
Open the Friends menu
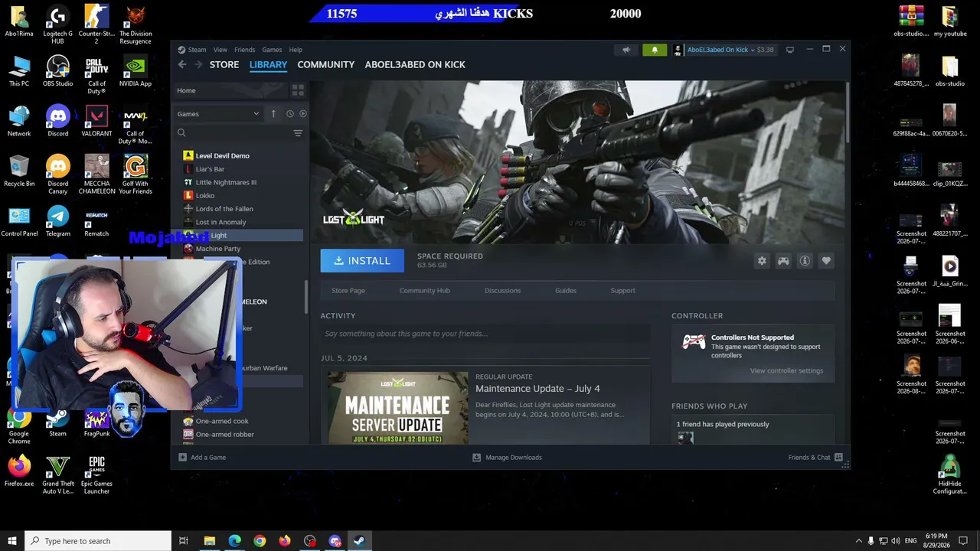(x=245, y=50)
